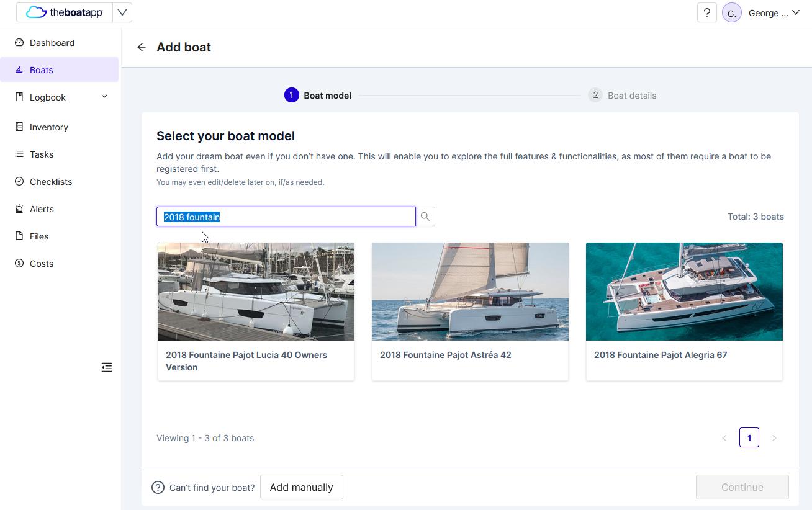
Task: Open Files in the sidebar
Action: click(60, 236)
